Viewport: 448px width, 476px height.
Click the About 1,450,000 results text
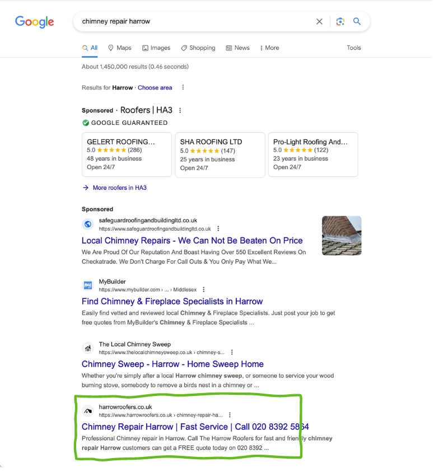click(135, 67)
